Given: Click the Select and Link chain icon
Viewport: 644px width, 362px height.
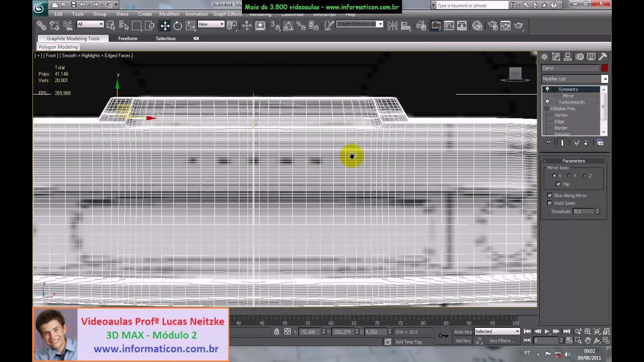Looking at the screenshot, I should [42, 25].
